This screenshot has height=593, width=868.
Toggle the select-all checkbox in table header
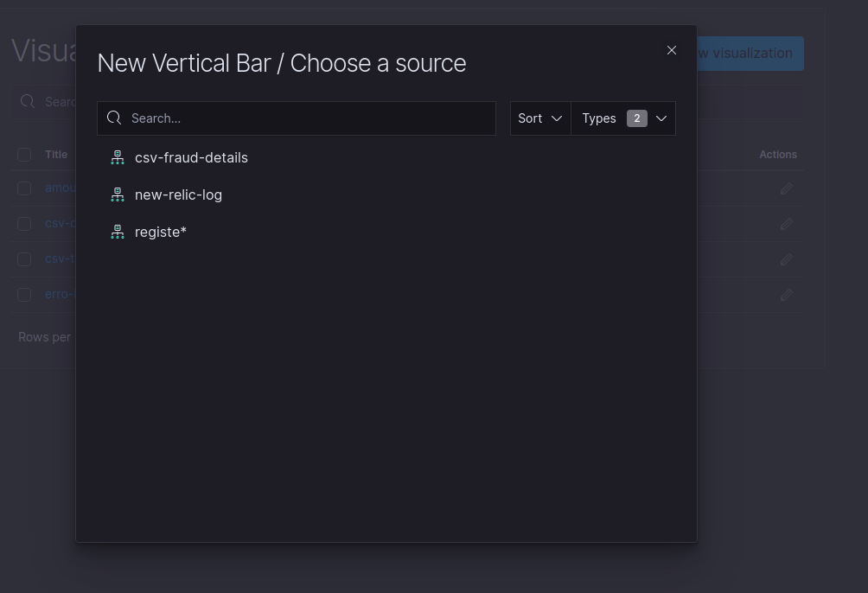pyautogui.click(x=24, y=155)
